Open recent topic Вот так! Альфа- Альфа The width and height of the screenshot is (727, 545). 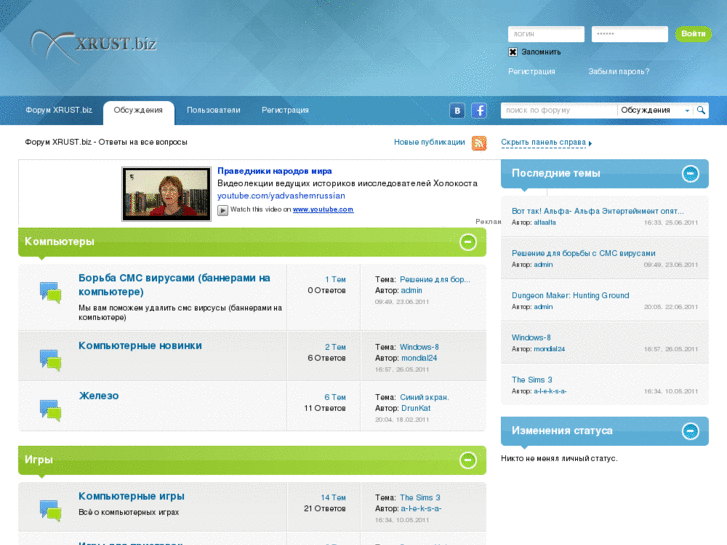tap(598, 211)
